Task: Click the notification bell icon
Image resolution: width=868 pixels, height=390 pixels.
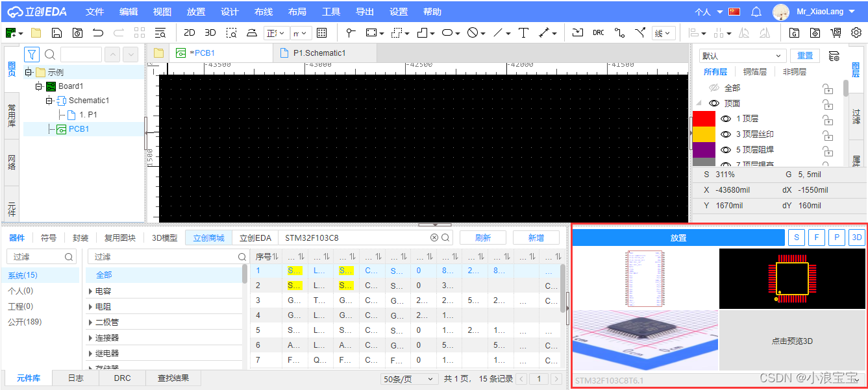Action: (756, 12)
